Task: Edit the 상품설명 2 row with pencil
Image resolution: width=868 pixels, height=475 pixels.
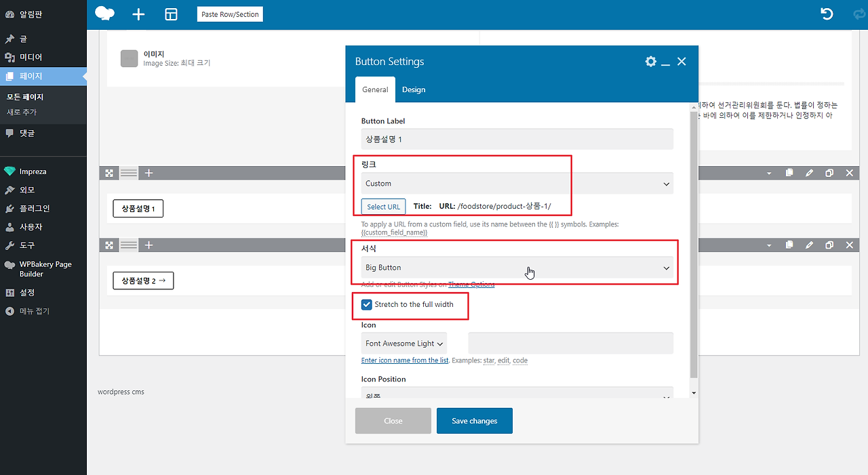Action: tap(810, 245)
